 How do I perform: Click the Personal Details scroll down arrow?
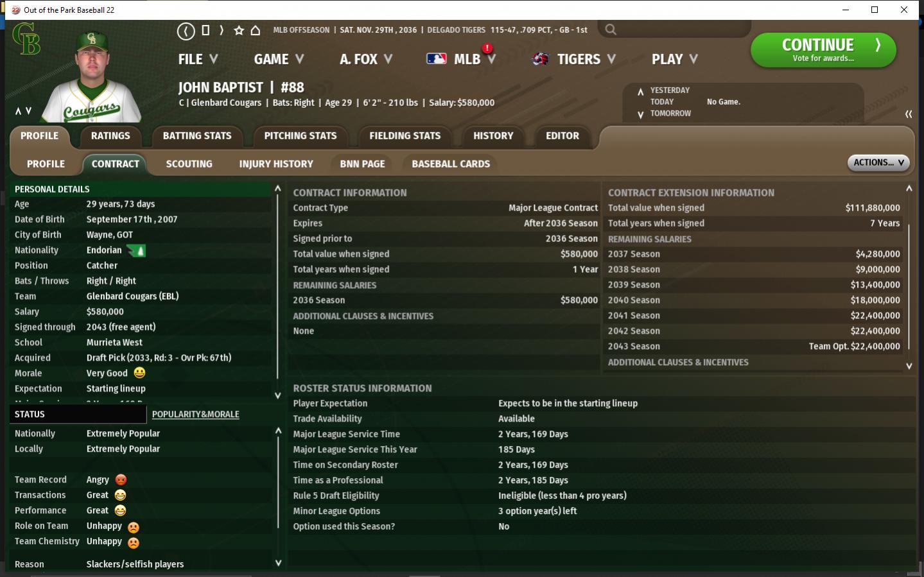[x=278, y=395]
